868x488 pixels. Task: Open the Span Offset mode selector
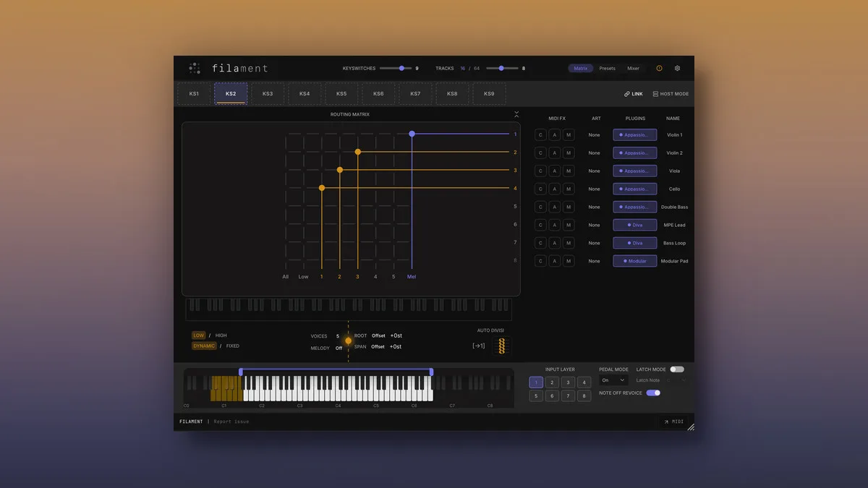click(378, 346)
